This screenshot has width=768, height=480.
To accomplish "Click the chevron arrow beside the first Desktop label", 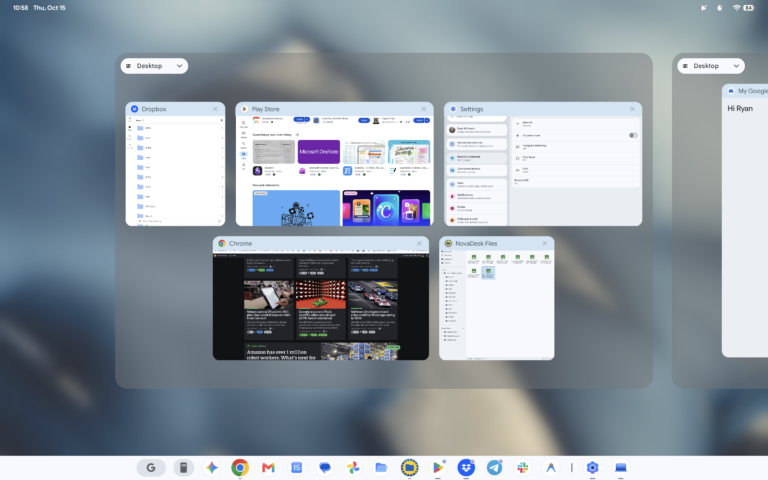I will click(179, 66).
